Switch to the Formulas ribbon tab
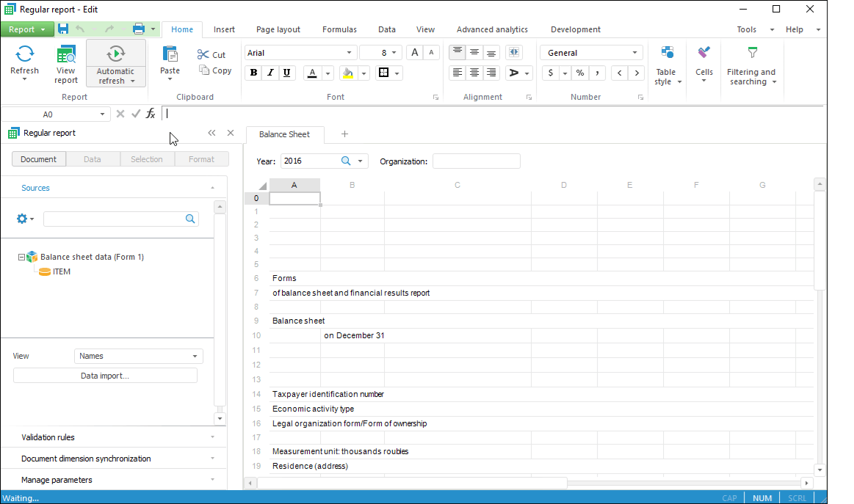Viewport: 854px width, 504px height. pos(339,29)
